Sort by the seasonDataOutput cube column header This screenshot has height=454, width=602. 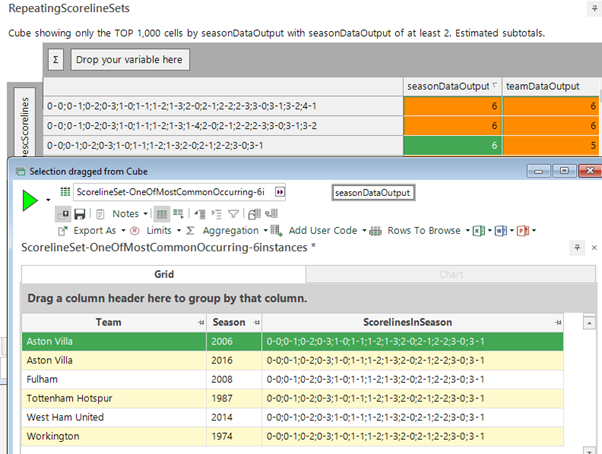(452, 86)
